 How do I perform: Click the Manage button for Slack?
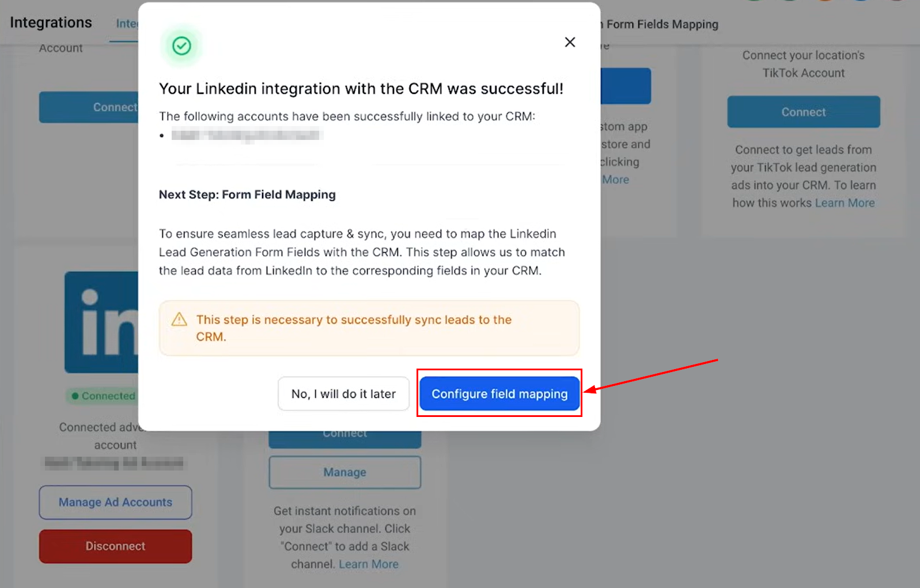coord(344,472)
